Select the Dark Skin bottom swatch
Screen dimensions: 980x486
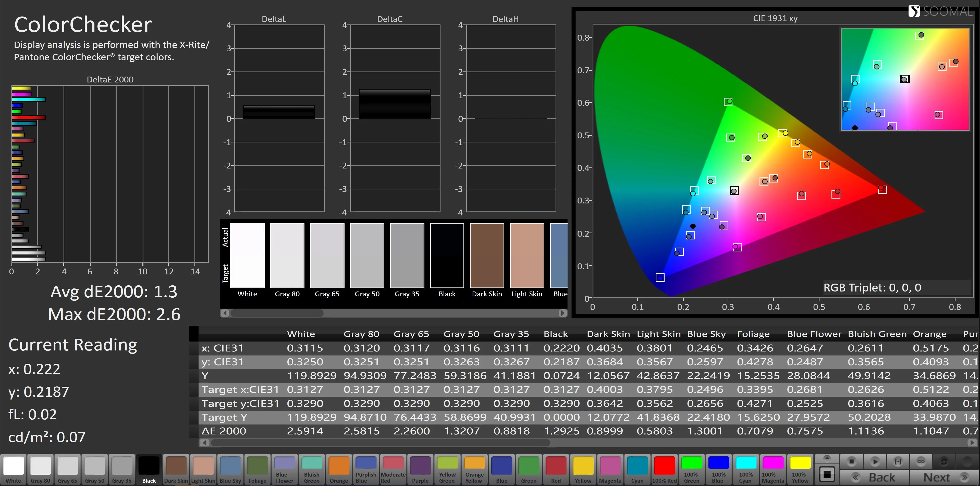click(176, 469)
